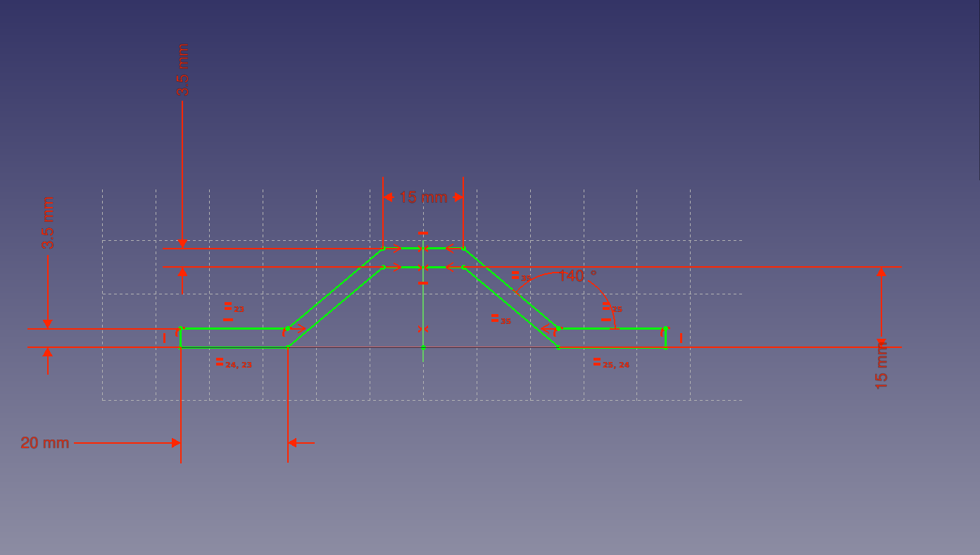Select bottom-right corner vertex of right flange
The width and height of the screenshot is (980, 555).
[665, 348]
